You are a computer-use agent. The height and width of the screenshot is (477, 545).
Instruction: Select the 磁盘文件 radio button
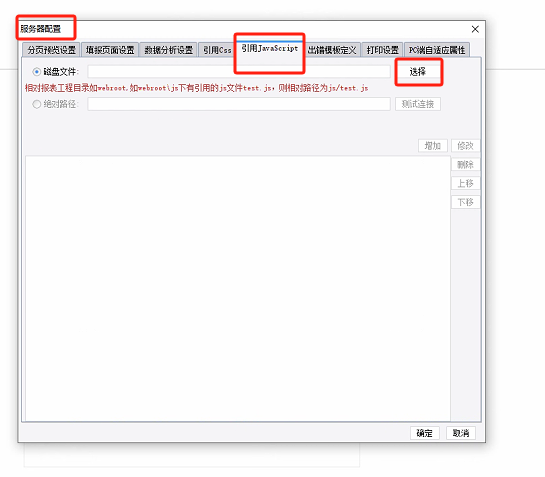(36, 72)
